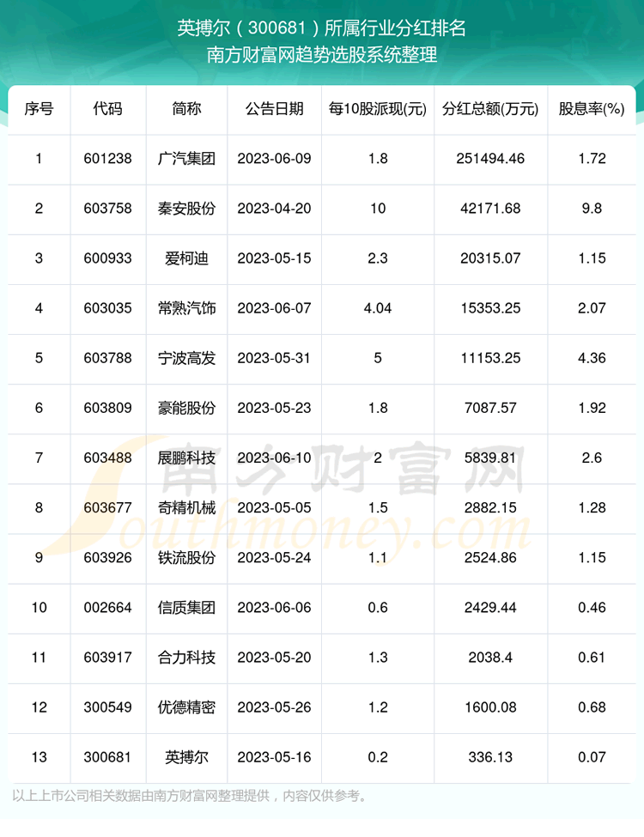Select the name 广汽集团
Viewport: 644px width, 837px height.
[186, 159]
